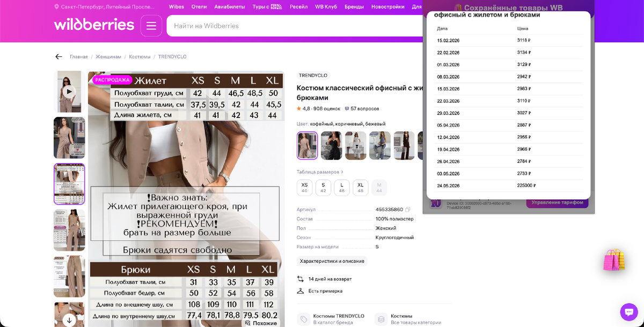Screen dimensions: 644x327
Task: Choose the dark brown suit color variant
Action: pos(404,146)
